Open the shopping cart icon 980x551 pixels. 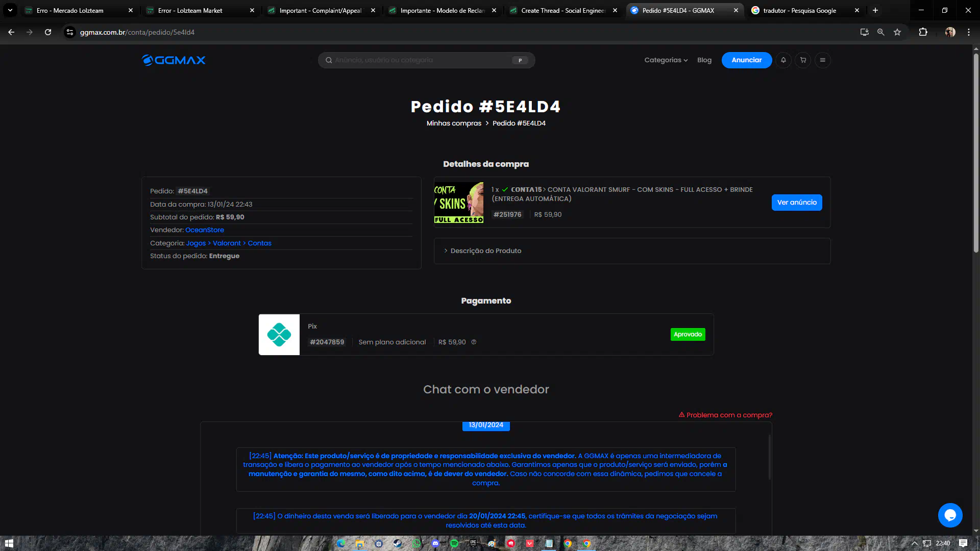click(x=803, y=60)
